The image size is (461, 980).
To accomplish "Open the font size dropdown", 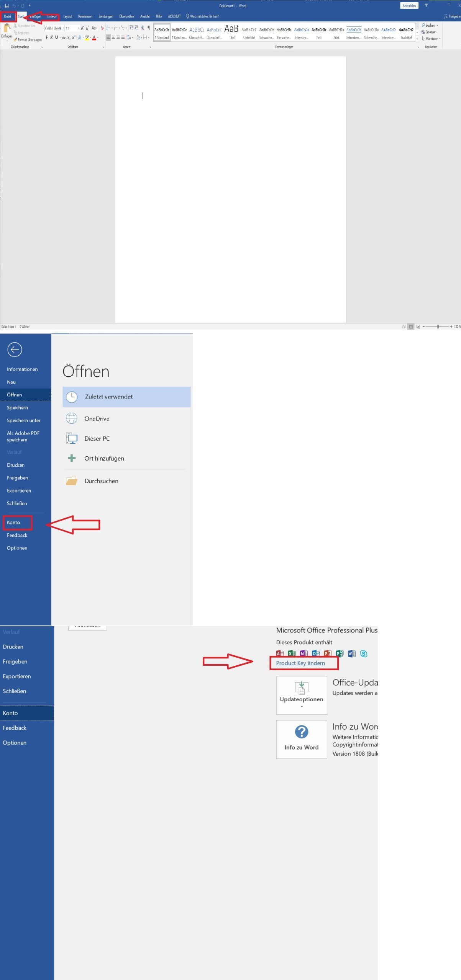I will pyautogui.click(x=78, y=28).
